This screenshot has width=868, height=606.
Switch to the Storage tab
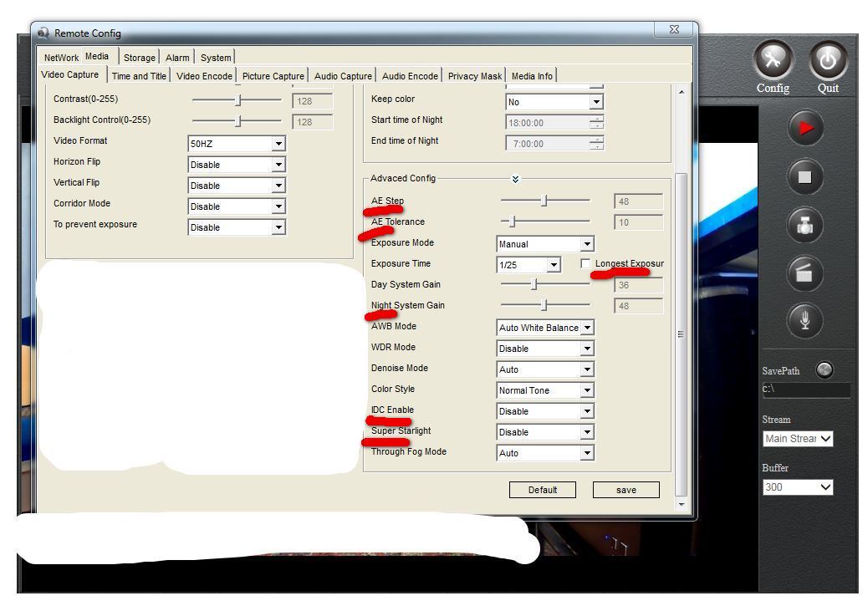click(x=140, y=58)
